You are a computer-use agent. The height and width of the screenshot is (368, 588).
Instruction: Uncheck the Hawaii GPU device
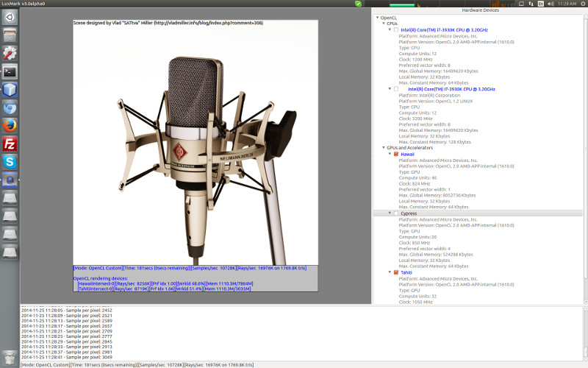tap(396, 154)
